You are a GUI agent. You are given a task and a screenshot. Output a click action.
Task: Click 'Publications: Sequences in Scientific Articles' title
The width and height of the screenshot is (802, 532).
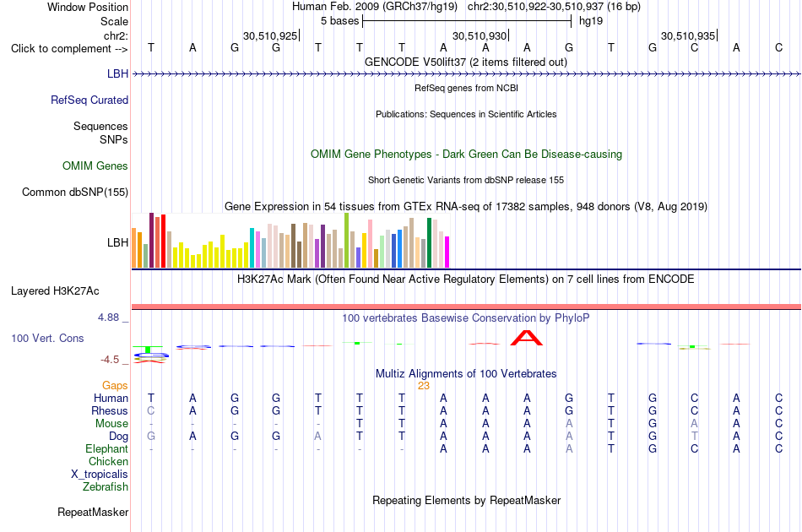click(x=466, y=114)
